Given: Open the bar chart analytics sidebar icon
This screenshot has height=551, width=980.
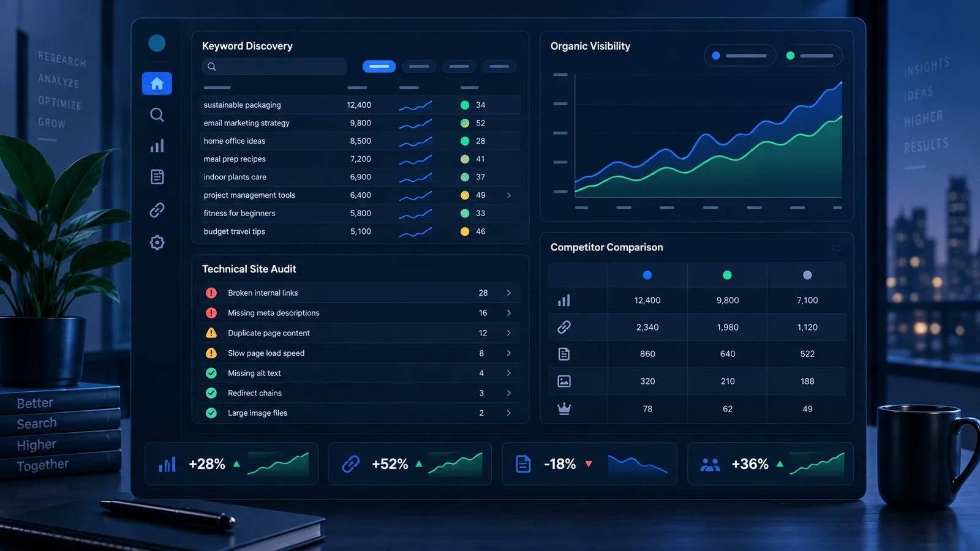Looking at the screenshot, I should [157, 146].
